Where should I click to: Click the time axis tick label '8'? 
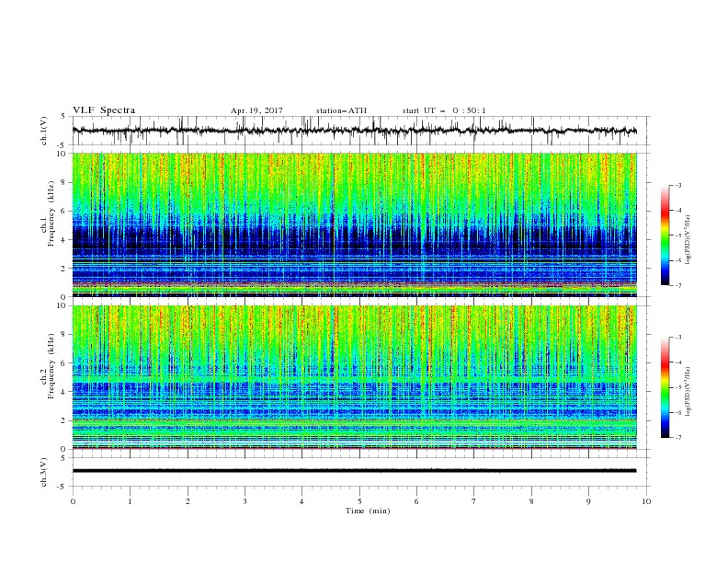point(531,501)
